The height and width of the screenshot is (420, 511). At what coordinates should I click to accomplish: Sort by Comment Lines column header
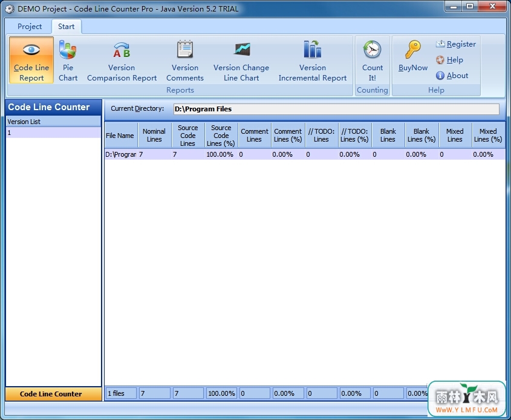(x=255, y=136)
